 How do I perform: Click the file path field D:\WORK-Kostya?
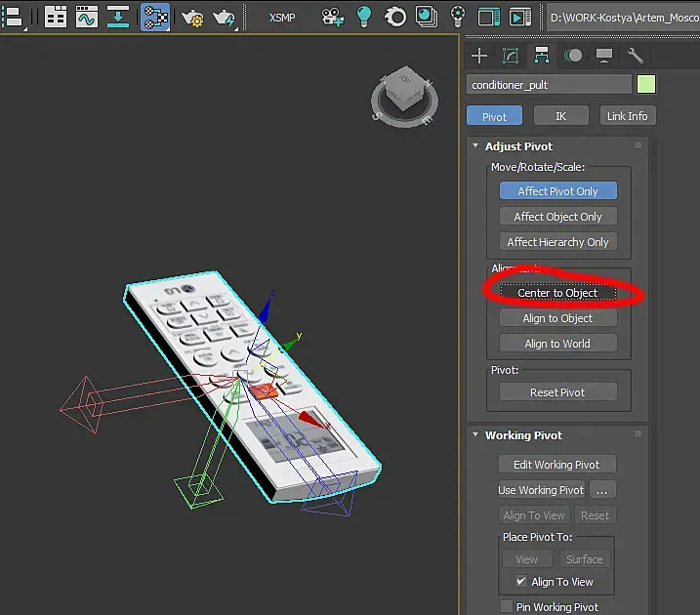[623, 18]
